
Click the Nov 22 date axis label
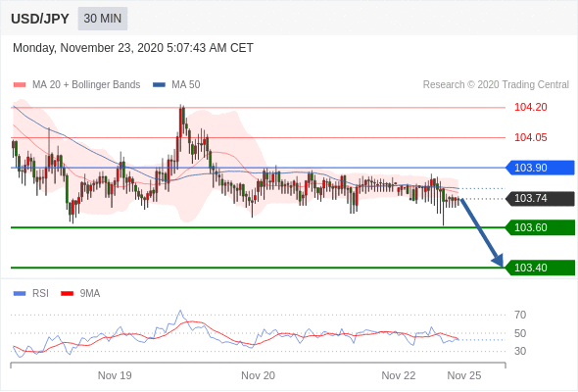[399, 375]
